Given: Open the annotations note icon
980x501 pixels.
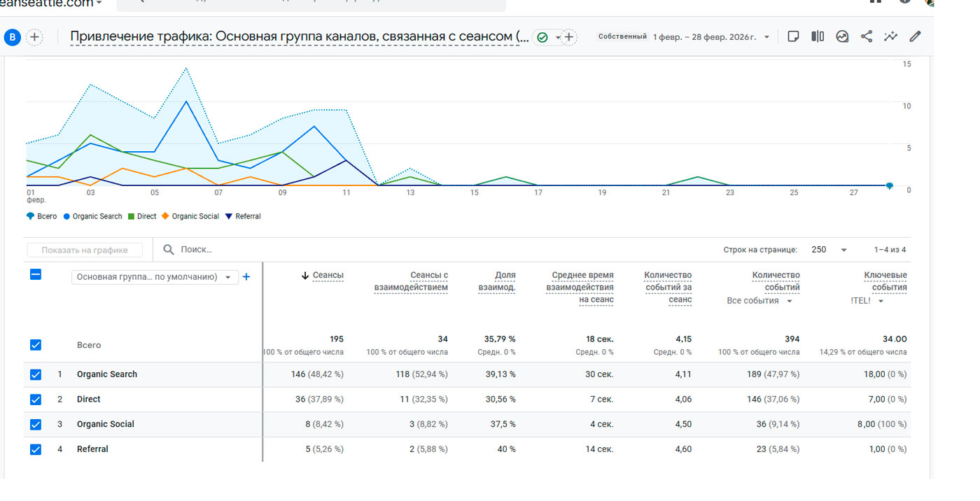Looking at the screenshot, I should point(793,37).
